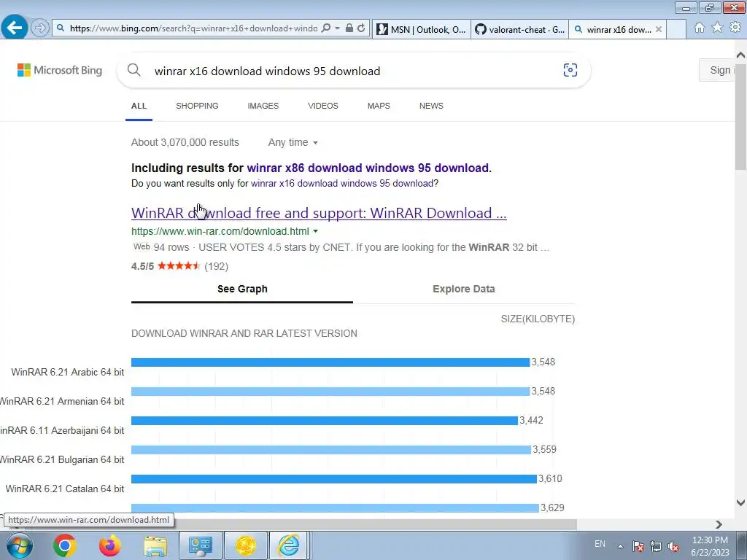Screen dimensions: 747x560
Task: Open the NEWS results tab
Action: [x=431, y=106]
